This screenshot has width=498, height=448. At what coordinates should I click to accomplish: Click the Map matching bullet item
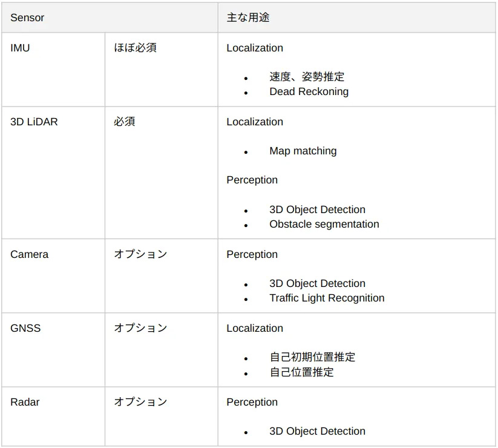pyautogui.click(x=303, y=151)
